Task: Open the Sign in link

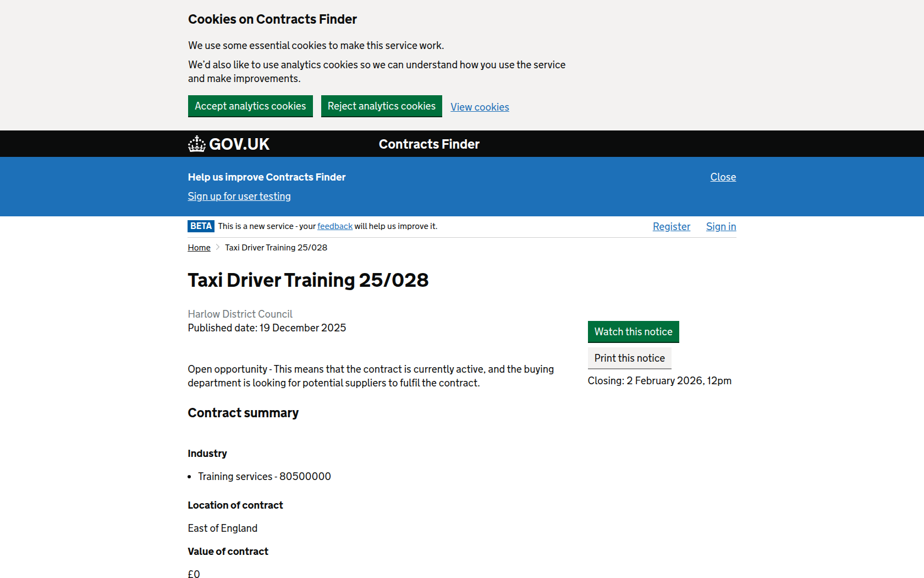Action: tap(721, 227)
